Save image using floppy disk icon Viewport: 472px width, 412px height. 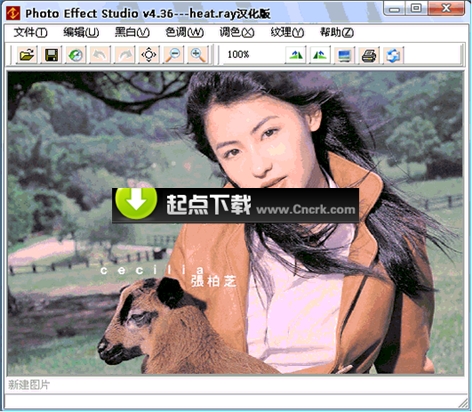(x=51, y=55)
